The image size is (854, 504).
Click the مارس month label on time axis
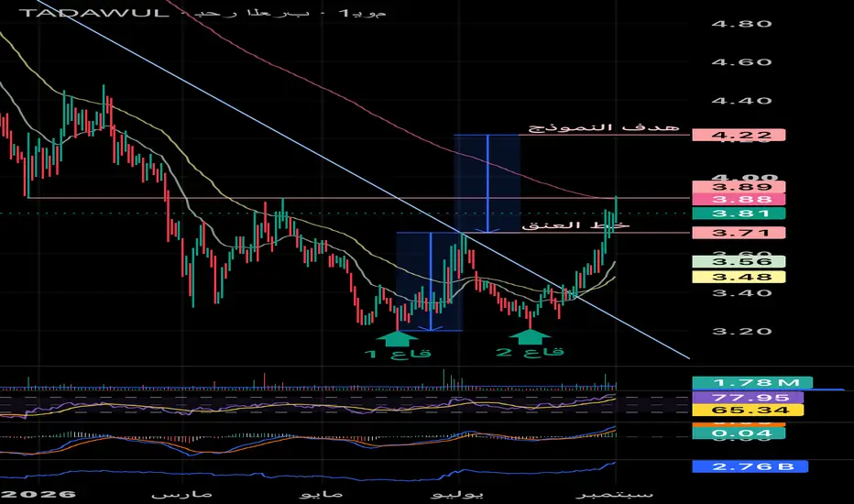(181, 494)
